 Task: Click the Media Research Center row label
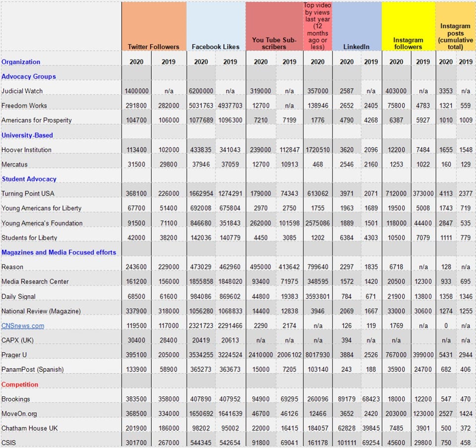[x=35, y=281]
